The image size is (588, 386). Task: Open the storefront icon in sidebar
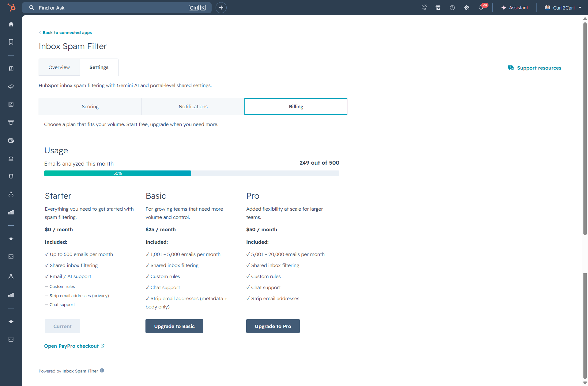click(11, 122)
